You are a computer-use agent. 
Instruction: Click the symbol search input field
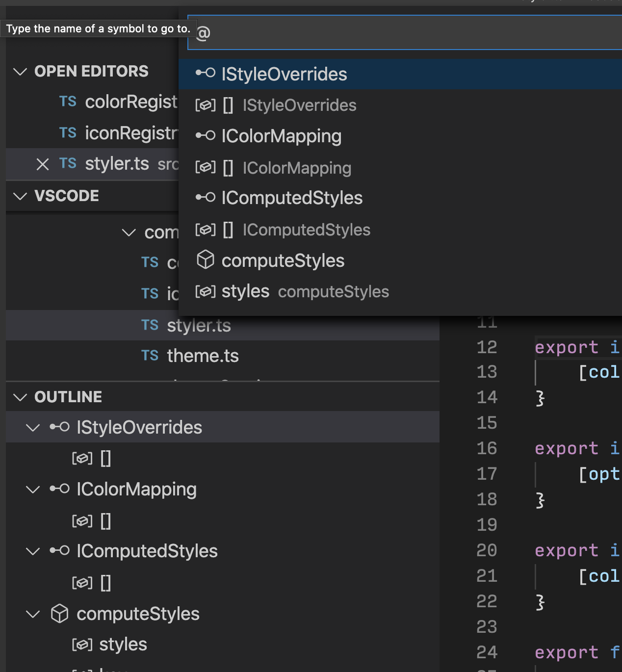405,32
